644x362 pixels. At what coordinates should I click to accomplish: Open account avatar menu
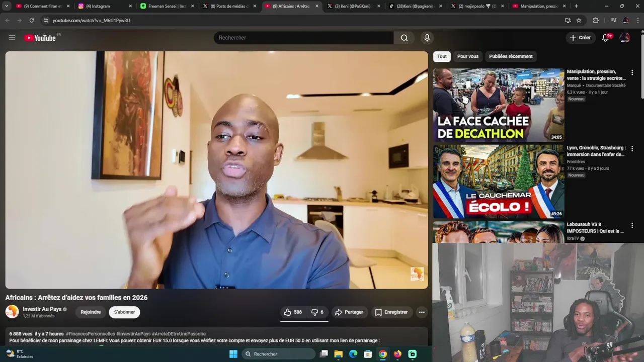[x=625, y=38]
